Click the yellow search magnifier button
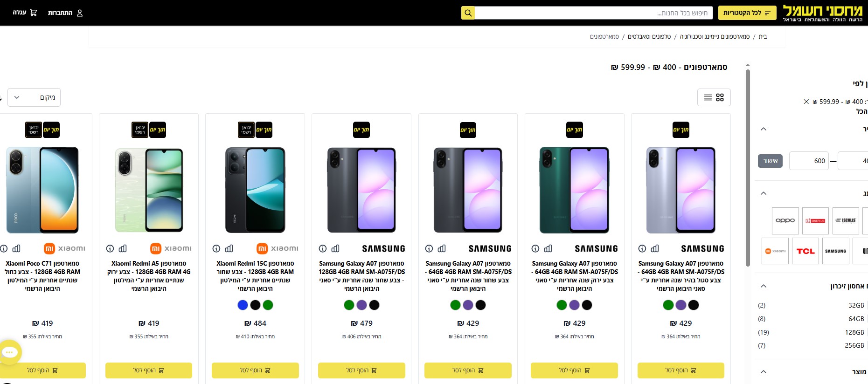Image resolution: width=868 pixels, height=384 pixels. 468,13
